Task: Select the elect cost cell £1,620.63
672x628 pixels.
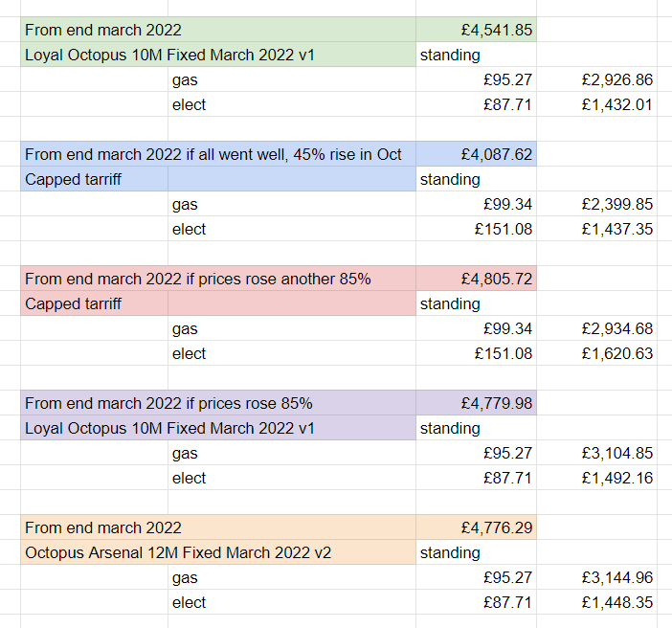Action: 596,353
